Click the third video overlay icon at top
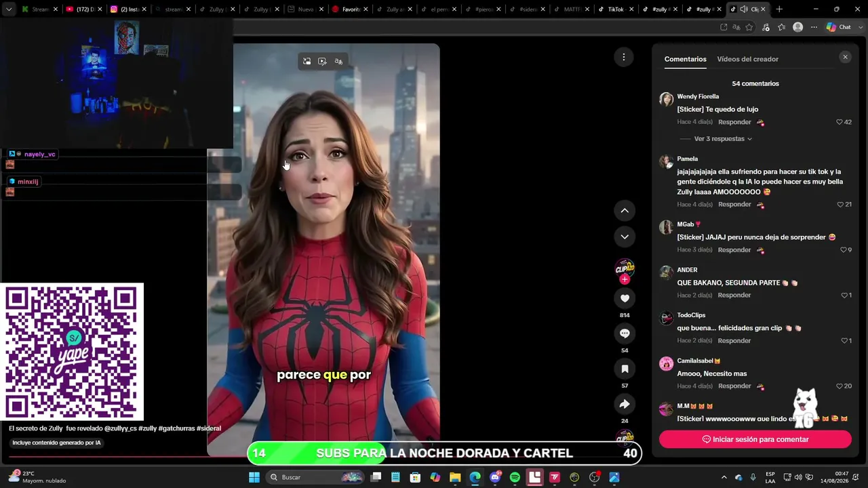 click(x=338, y=61)
